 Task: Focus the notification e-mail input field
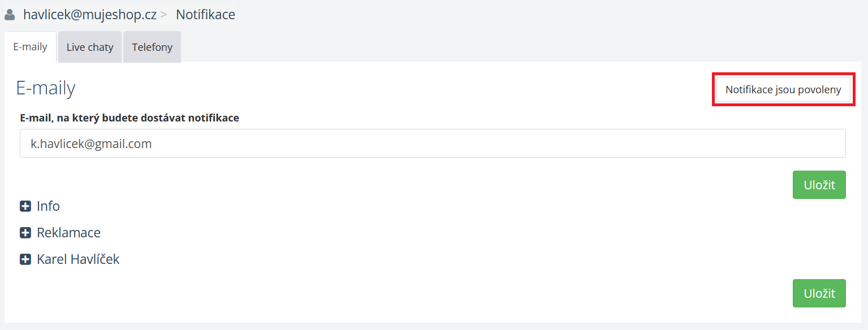(432, 144)
